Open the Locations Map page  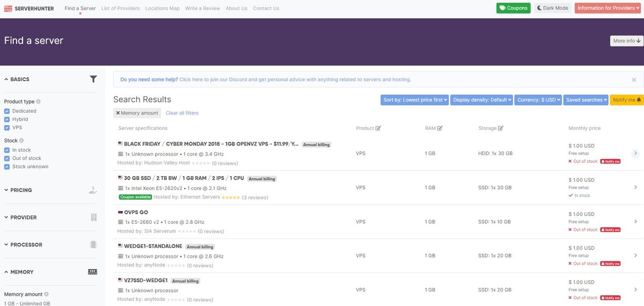point(162,8)
